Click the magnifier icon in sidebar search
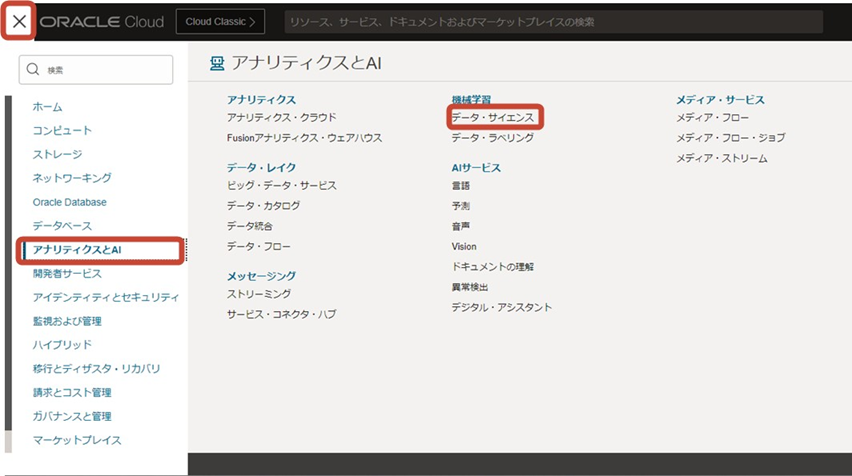This screenshot has width=852, height=476. click(x=33, y=69)
